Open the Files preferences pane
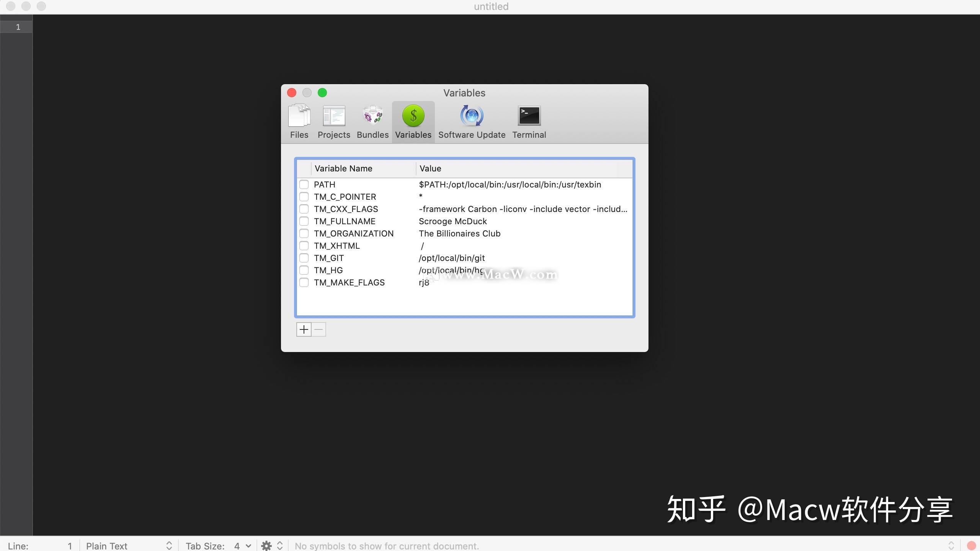This screenshot has height=551, width=980. (x=299, y=121)
